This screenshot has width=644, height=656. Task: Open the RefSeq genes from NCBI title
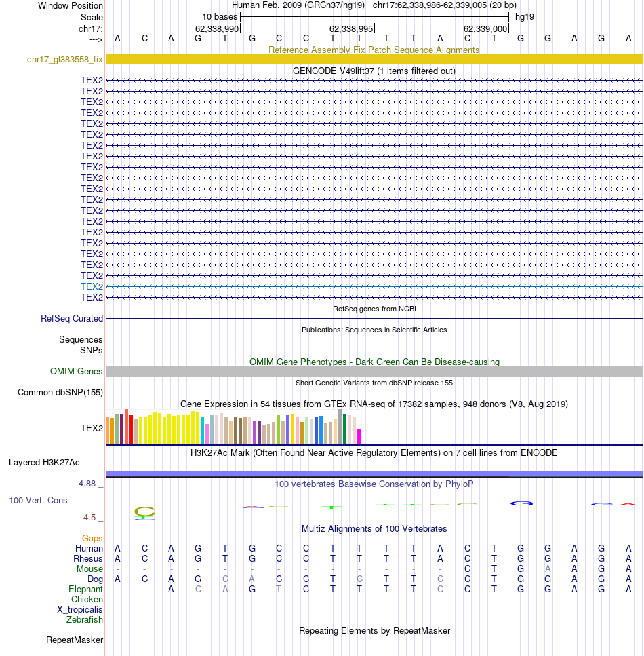pyautogui.click(x=374, y=309)
